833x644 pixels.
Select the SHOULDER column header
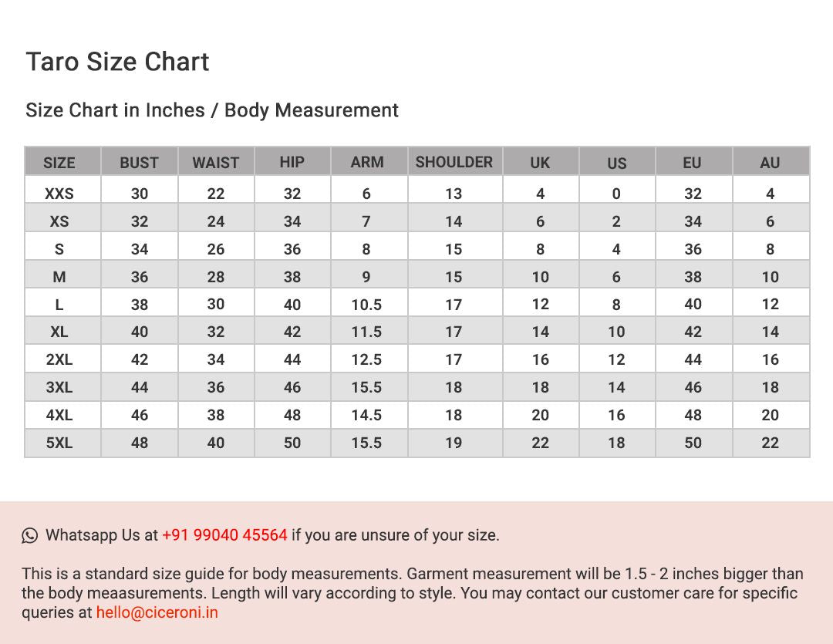[454, 162]
